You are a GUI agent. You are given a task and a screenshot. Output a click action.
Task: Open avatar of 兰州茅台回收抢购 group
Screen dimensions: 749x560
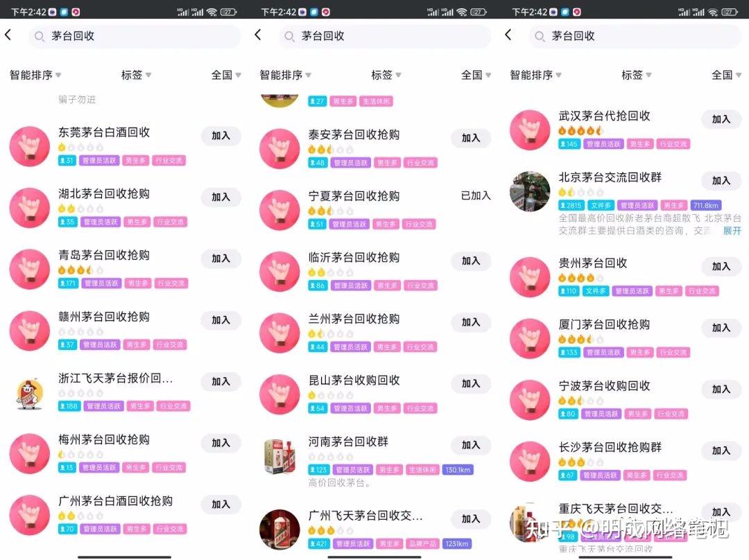pyautogui.click(x=279, y=333)
